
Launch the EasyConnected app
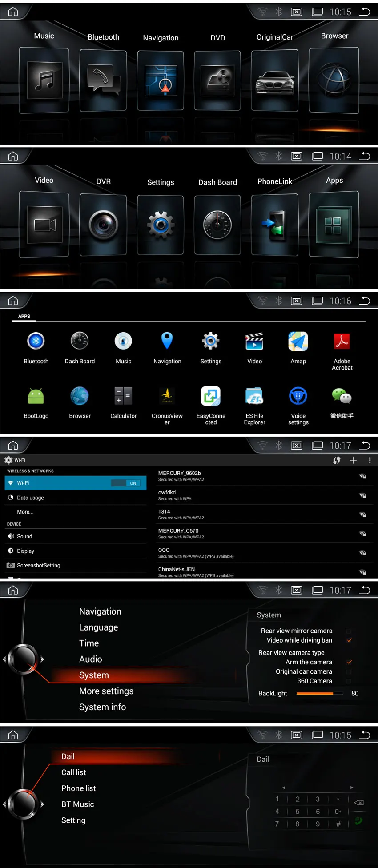coord(211,396)
